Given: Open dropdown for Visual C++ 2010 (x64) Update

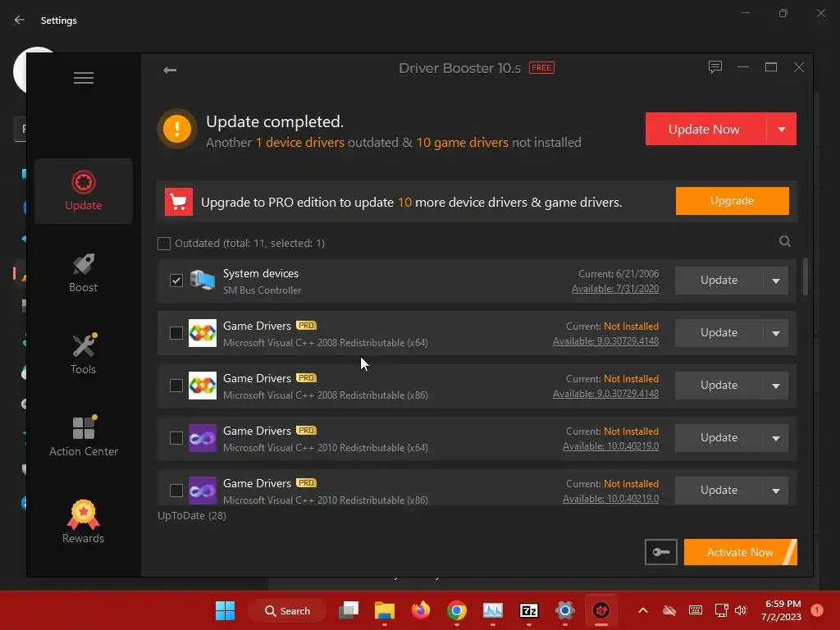Looking at the screenshot, I should (x=776, y=438).
